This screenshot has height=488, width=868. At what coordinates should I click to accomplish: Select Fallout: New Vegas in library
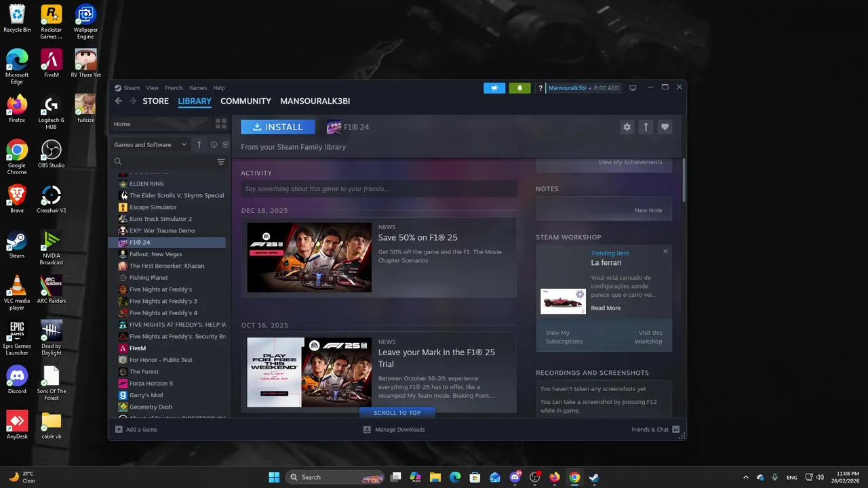pyautogui.click(x=167, y=254)
